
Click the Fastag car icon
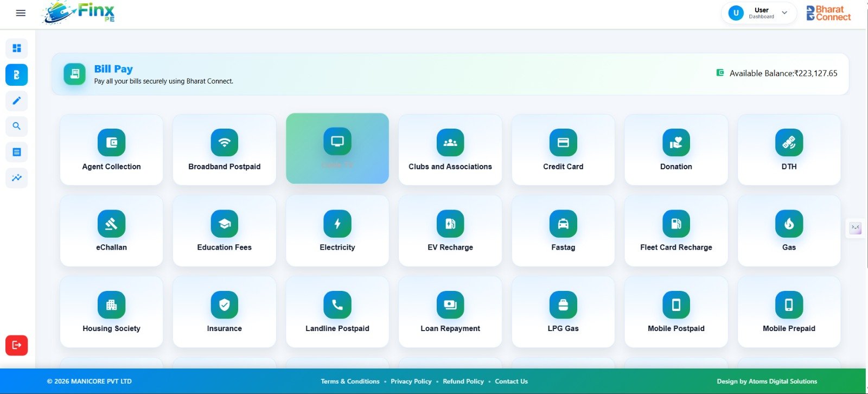click(x=563, y=224)
